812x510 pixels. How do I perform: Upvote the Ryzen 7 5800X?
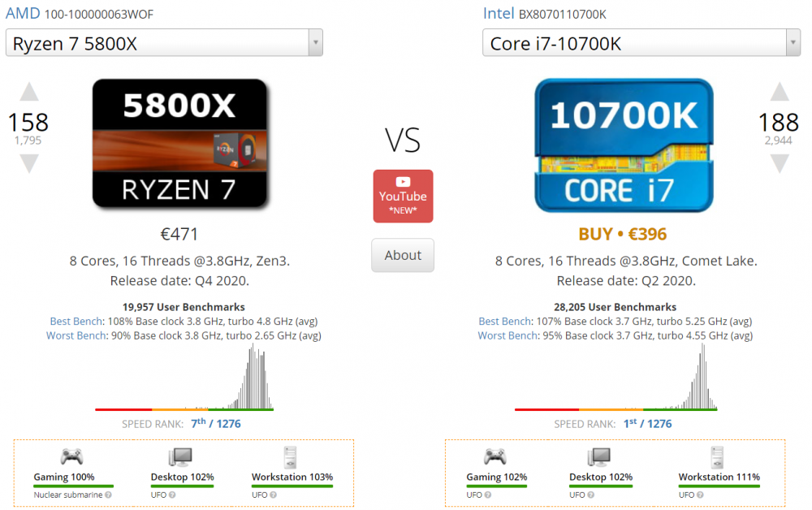click(x=29, y=92)
